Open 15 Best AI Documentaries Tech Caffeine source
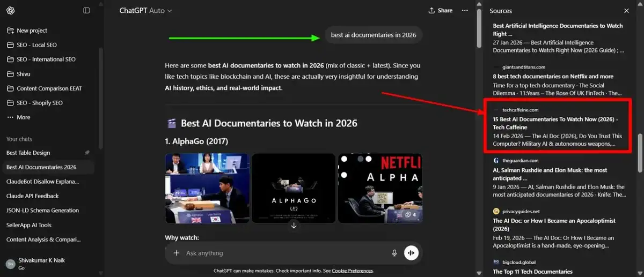 pyautogui.click(x=556, y=124)
